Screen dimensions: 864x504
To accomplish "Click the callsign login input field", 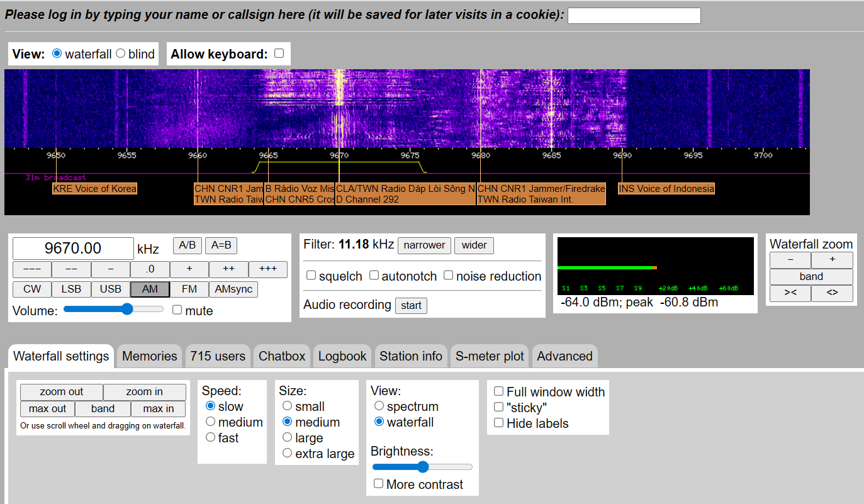I will [634, 16].
